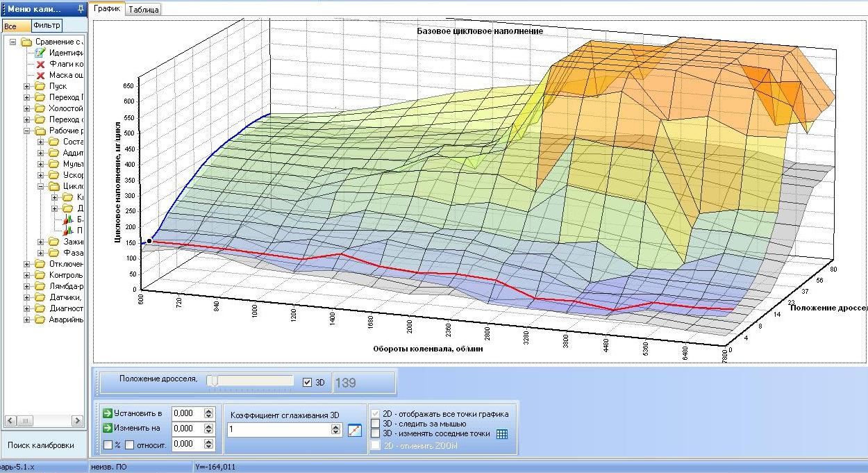This screenshot has height=473, width=868.
Task: Click the Коэффициент сглаживания 3D input field
Action: (x=279, y=430)
